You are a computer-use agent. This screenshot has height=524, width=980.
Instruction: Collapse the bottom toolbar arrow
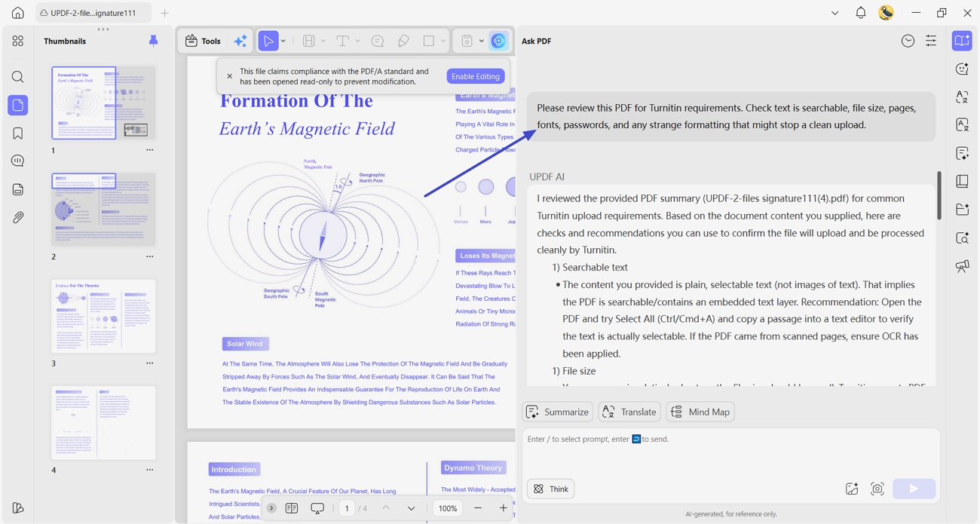(271, 508)
